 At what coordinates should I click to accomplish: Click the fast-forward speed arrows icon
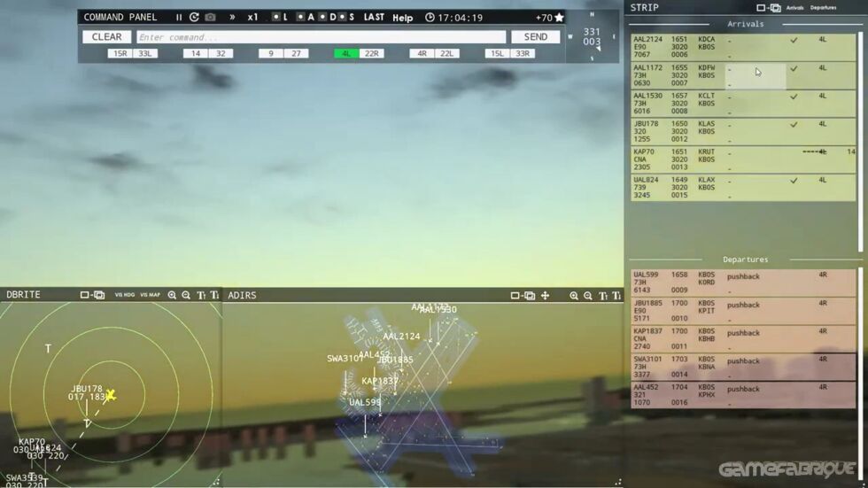[232, 17]
